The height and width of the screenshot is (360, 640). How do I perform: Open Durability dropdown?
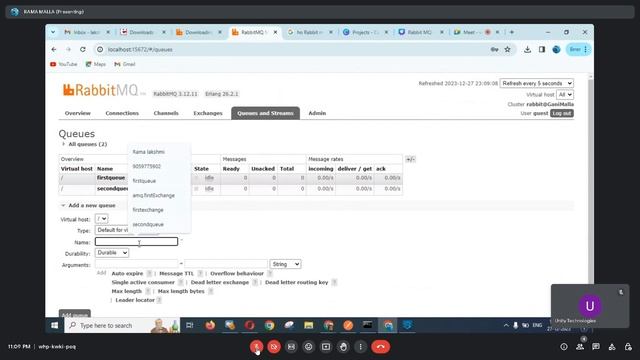coord(112,253)
